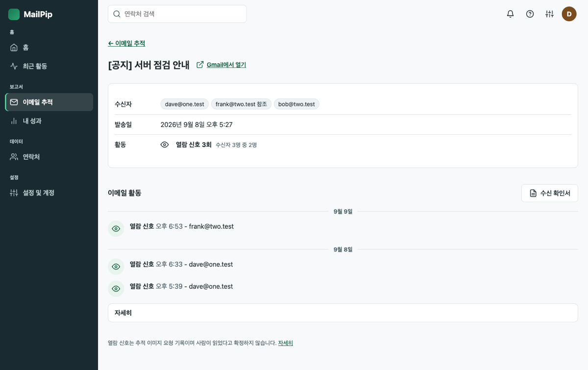Viewport: 588px width, 370px height.
Task: Open 최근 활동 in the sidebar
Action: coord(49,66)
